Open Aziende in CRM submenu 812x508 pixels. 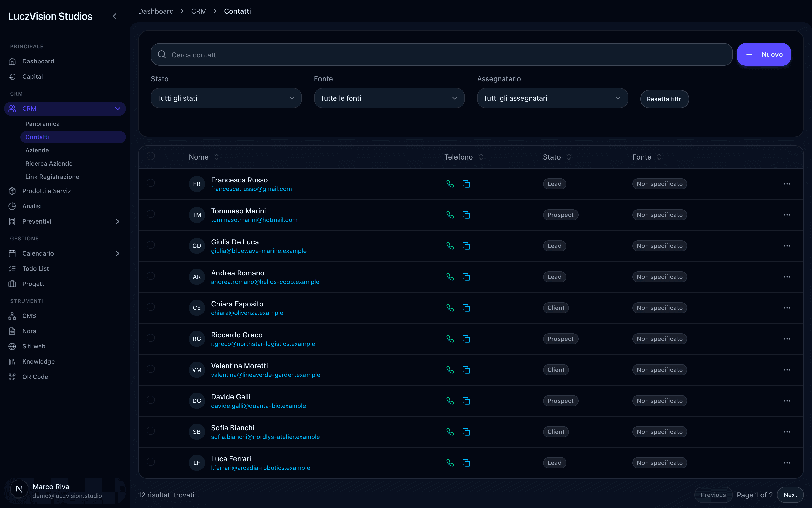[x=37, y=150]
